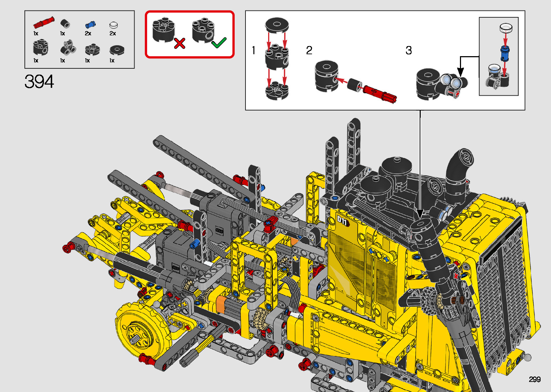Click the black 2x2 round plate part
551x392 pixels.
[x=92, y=50]
